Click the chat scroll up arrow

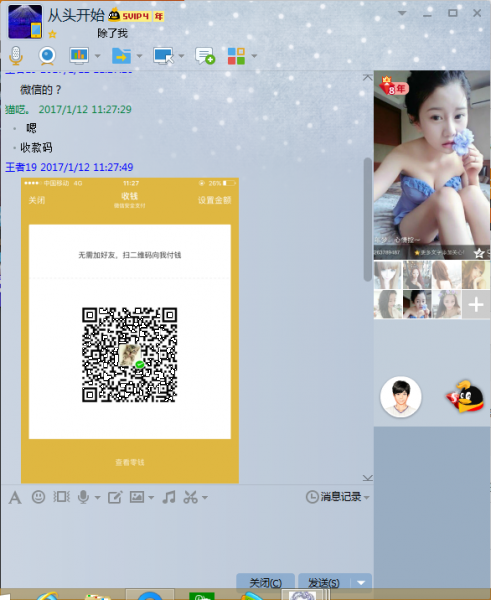point(367,77)
